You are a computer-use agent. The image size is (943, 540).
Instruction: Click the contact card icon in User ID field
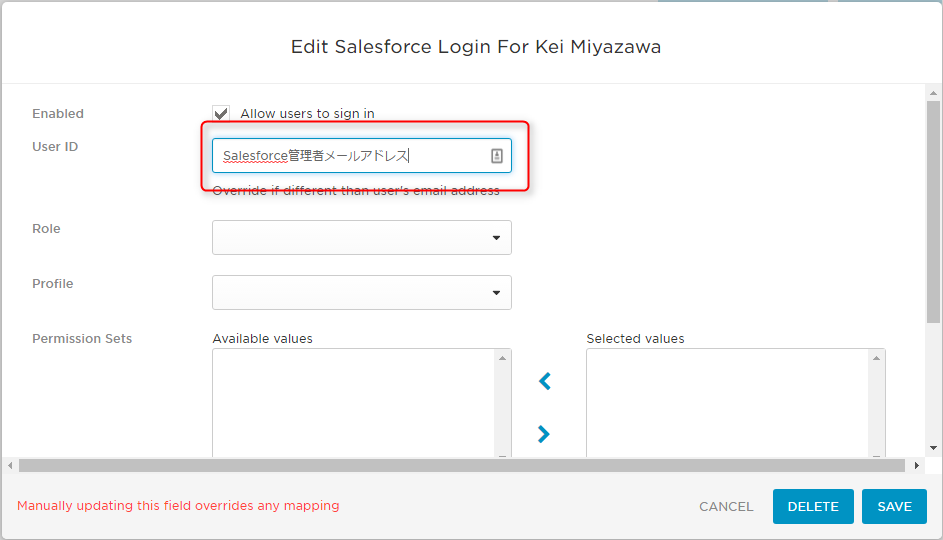pos(497,156)
